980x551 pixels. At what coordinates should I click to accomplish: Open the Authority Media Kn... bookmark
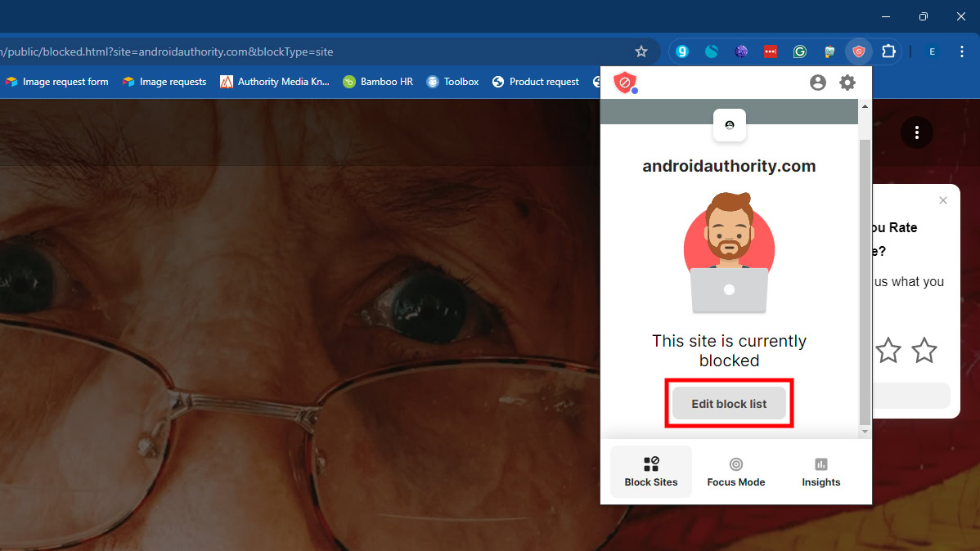pyautogui.click(x=274, y=82)
